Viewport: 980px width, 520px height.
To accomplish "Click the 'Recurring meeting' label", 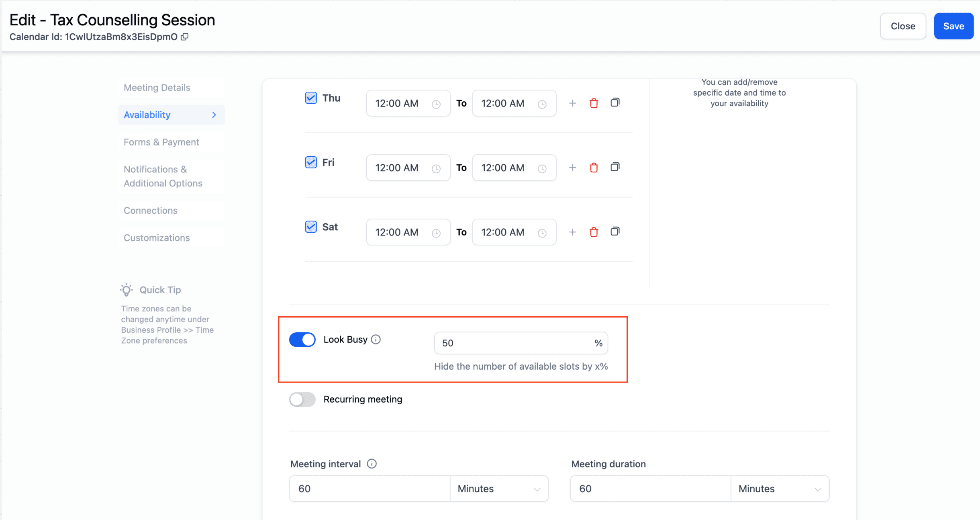I will pos(363,399).
